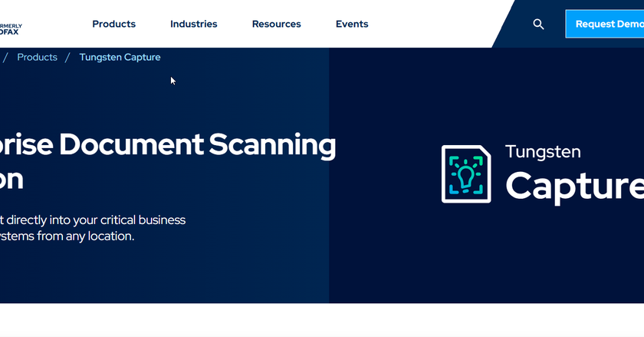
Task: Open the Industries menu
Action: pos(193,24)
